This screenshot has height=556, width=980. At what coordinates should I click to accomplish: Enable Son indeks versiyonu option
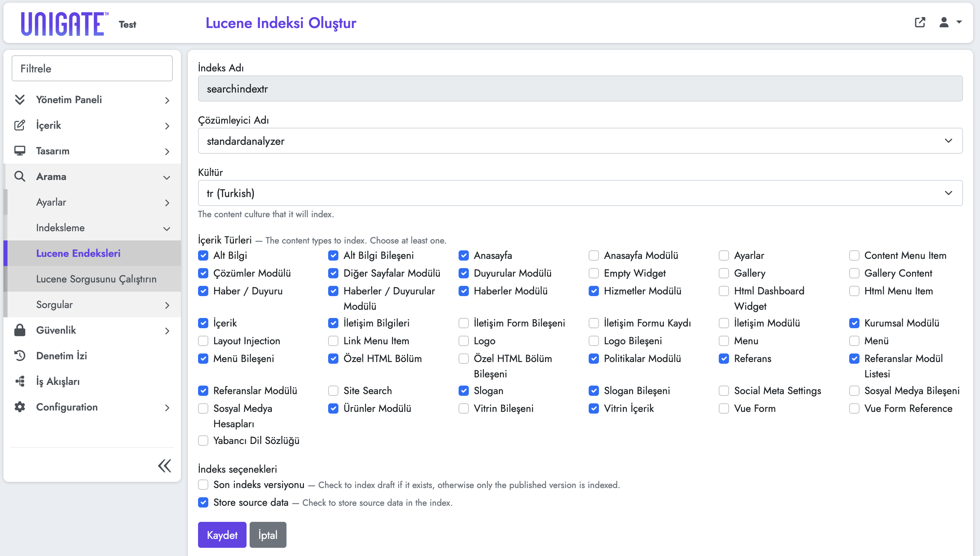pyautogui.click(x=203, y=485)
